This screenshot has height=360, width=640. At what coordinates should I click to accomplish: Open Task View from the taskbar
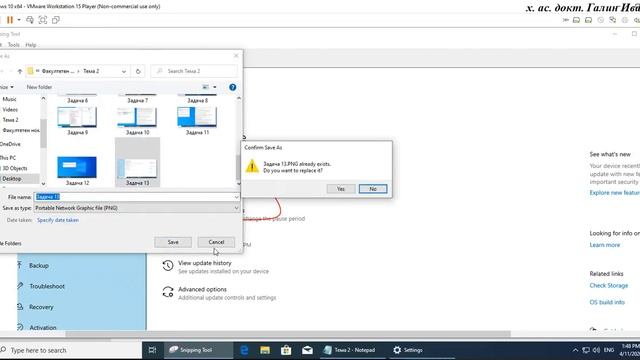[x=152, y=350]
